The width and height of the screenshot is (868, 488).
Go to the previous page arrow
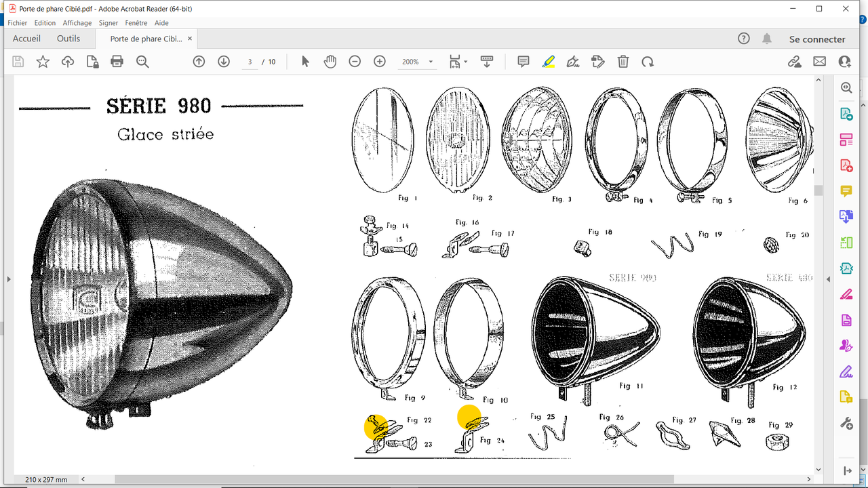[199, 62]
